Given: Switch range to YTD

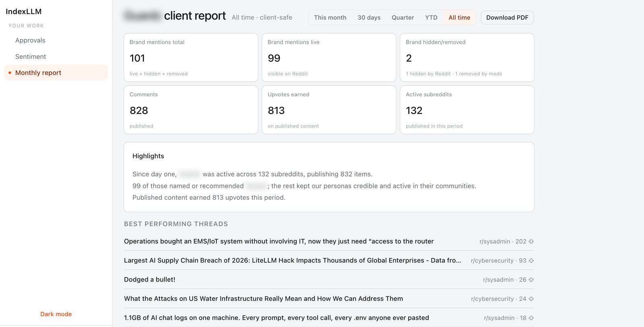Looking at the screenshot, I should point(431,18).
